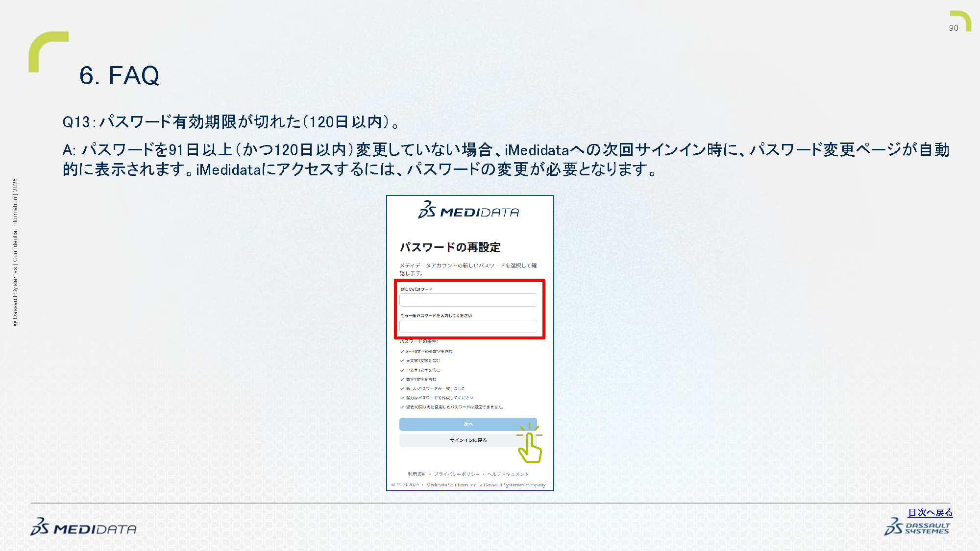
Task: Click the Q13 question line
Action: [x=230, y=121]
